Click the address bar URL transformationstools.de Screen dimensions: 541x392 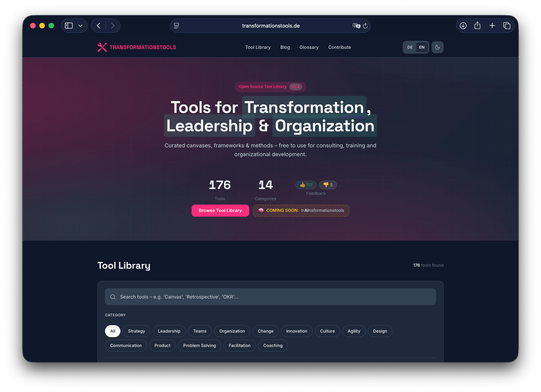[x=271, y=26]
